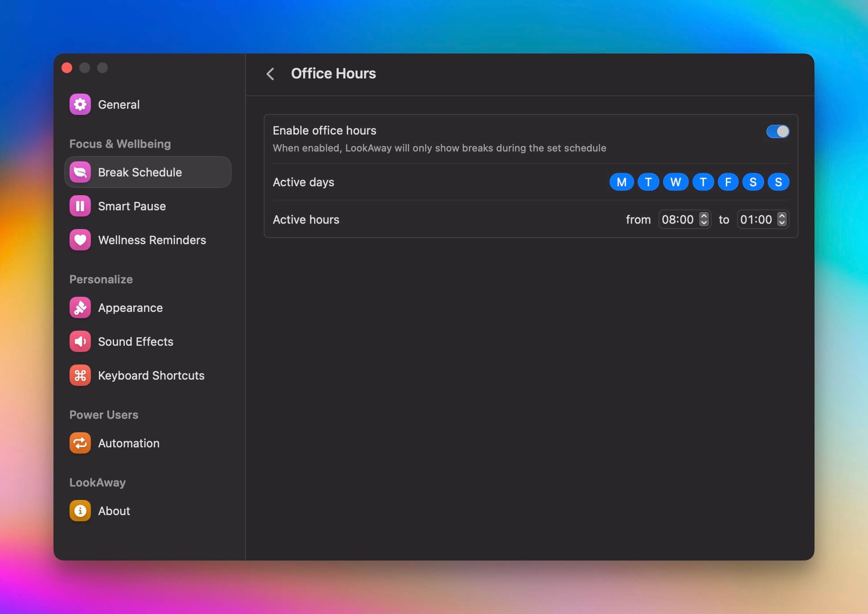868x614 pixels.
Task: Increment the 08:00 start time stepper
Action: tap(704, 216)
